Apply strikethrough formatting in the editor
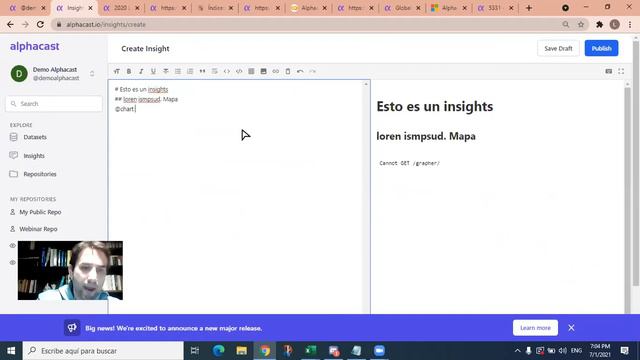 pos(166,71)
